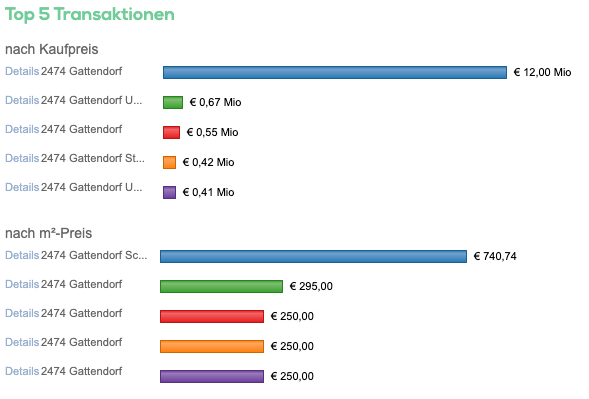Viewport: 589px width, 399px height.
Task: Open Details link for €0,42 Mio transaction
Action: [22, 158]
